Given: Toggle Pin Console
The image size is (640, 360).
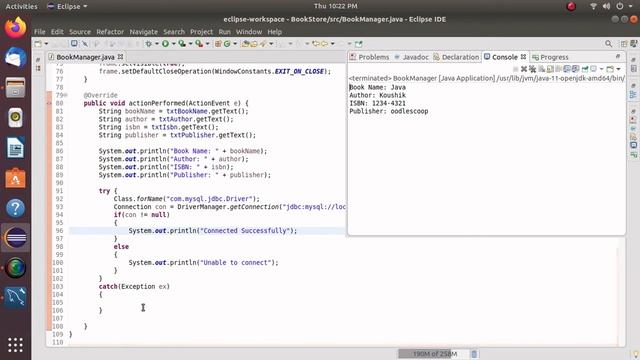Looking at the screenshot, I should 585,69.
